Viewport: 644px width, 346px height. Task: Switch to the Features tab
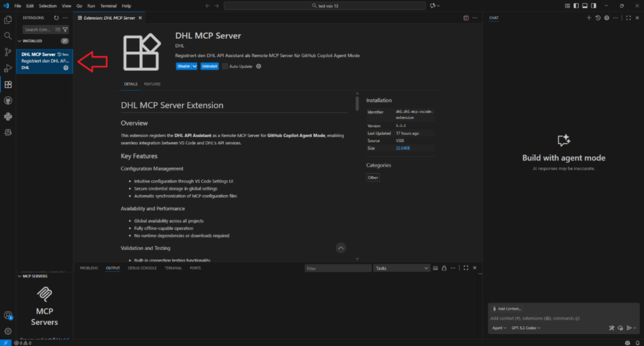[152, 84]
